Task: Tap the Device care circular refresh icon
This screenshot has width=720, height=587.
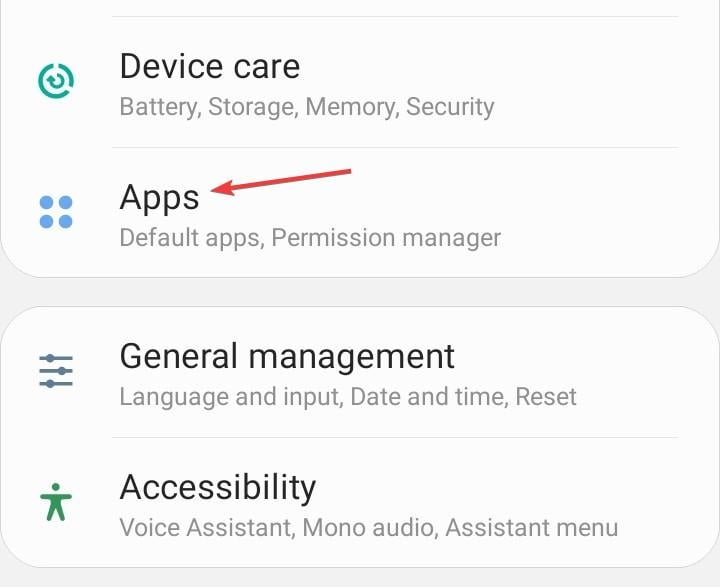Action: click(56, 83)
